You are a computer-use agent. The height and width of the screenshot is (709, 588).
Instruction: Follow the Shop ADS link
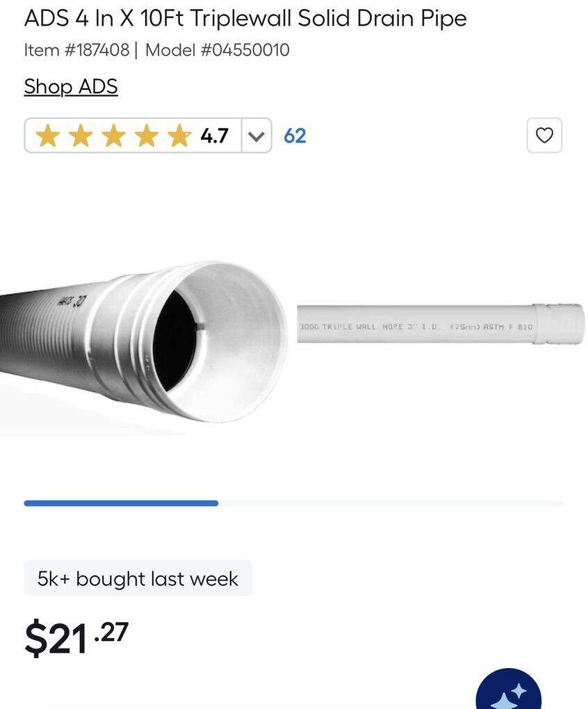(x=71, y=87)
